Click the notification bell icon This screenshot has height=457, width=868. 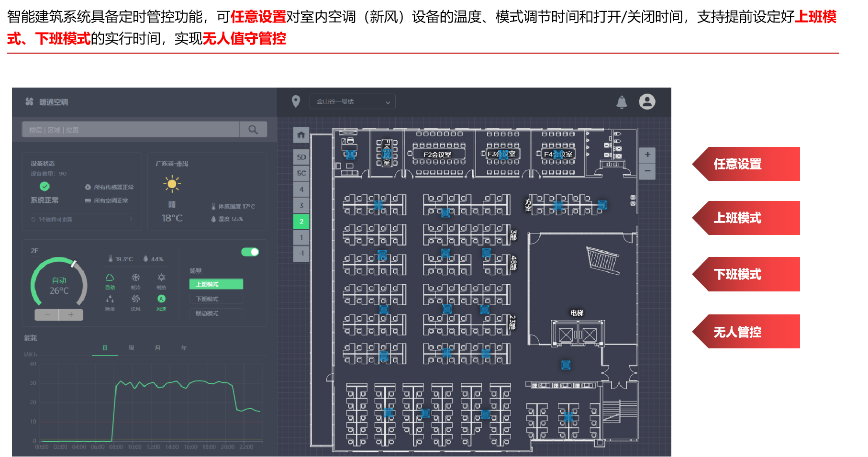pyautogui.click(x=622, y=102)
